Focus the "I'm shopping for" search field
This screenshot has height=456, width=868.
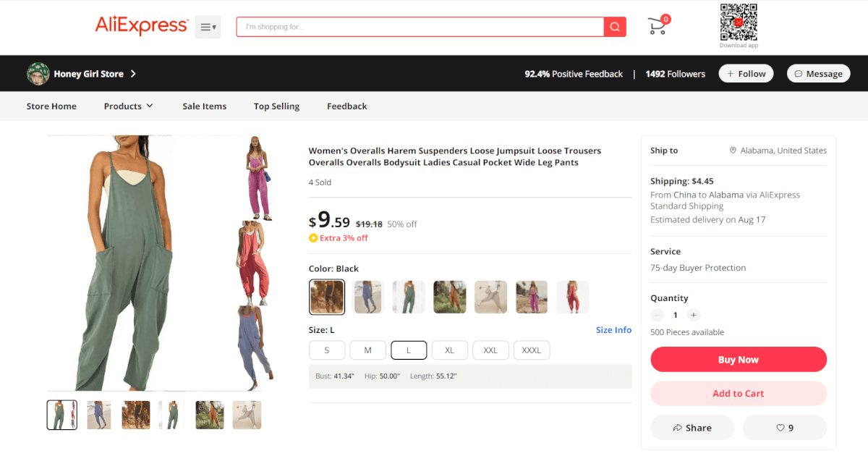(420, 27)
